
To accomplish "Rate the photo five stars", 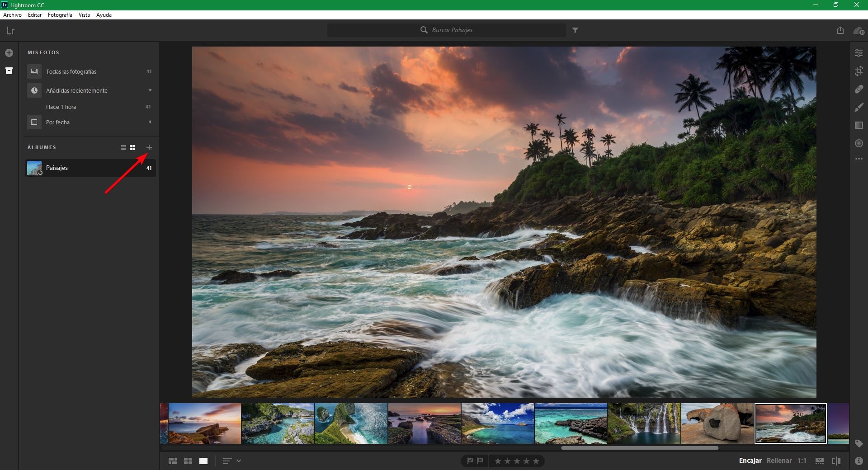I will tap(536, 461).
